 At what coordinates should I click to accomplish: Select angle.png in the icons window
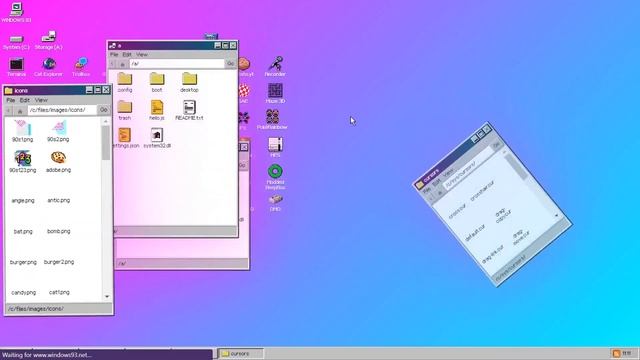click(23, 200)
